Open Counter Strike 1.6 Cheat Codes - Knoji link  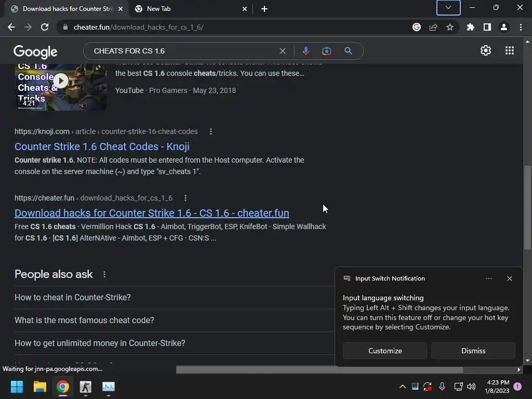[102, 147]
